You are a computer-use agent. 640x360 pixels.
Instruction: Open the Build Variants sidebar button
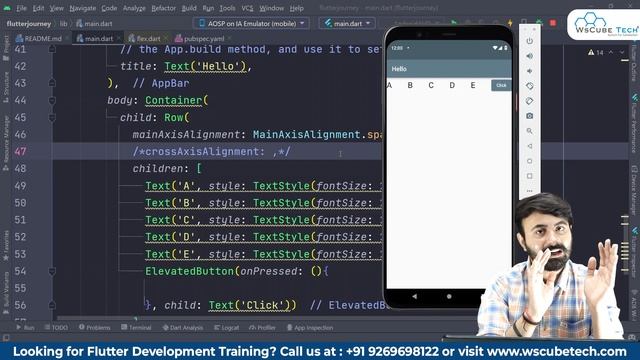(x=6, y=293)
